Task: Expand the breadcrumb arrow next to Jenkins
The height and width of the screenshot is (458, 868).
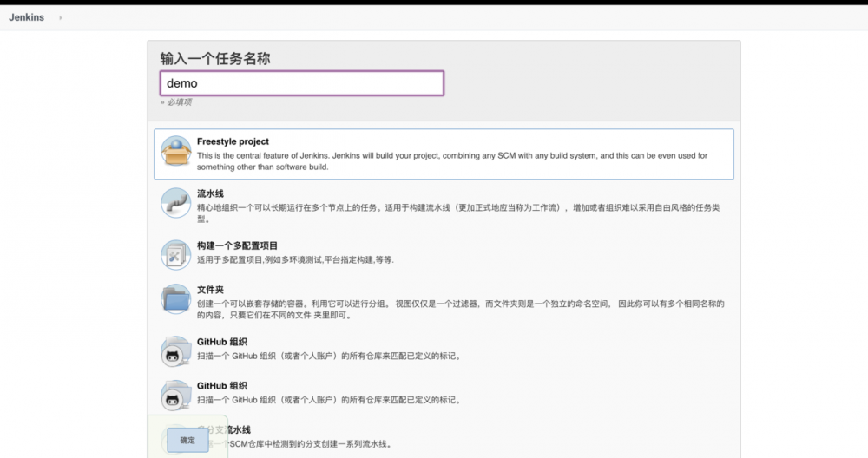Action: point(61,17)
